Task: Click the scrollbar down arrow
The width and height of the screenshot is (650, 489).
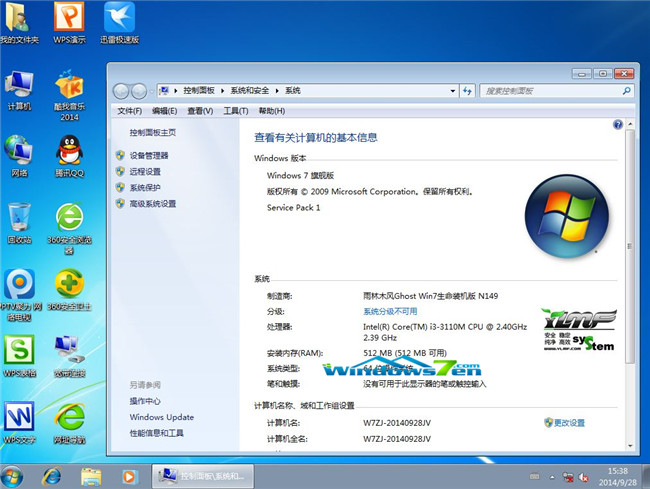Action: point(630,446)
